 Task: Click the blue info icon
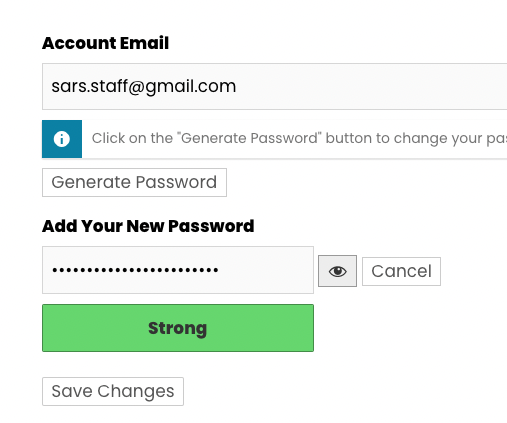[62, 139]
